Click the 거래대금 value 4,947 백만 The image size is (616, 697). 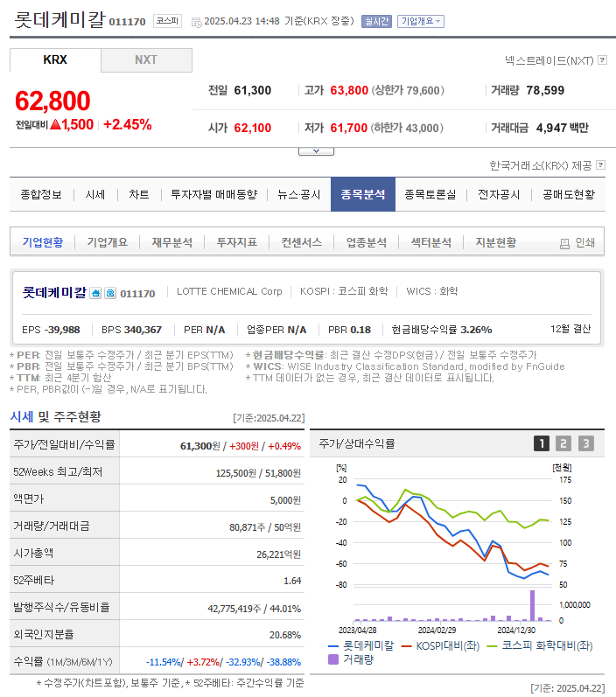(x=562, y=128)
